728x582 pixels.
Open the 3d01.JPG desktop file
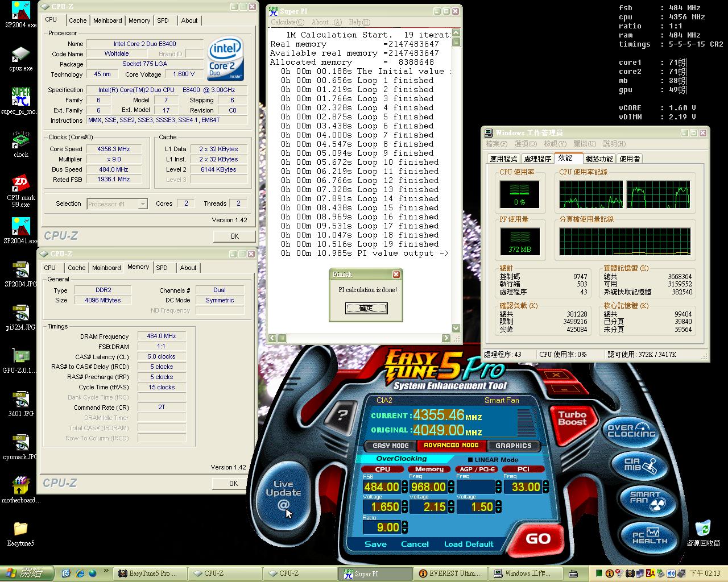pyautogui.click(x=20, y=404)
